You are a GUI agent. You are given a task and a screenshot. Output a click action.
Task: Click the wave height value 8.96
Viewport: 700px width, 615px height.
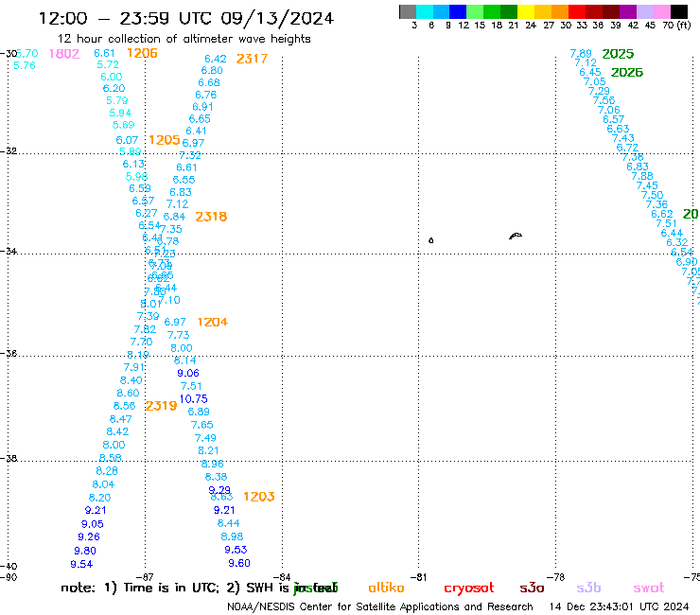[213, 464]
